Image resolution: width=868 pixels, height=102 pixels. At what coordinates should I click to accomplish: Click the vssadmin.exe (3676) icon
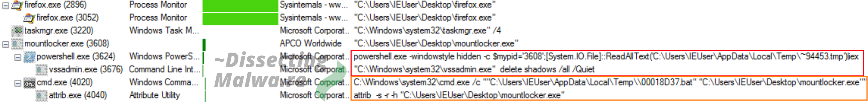[41, 70]
